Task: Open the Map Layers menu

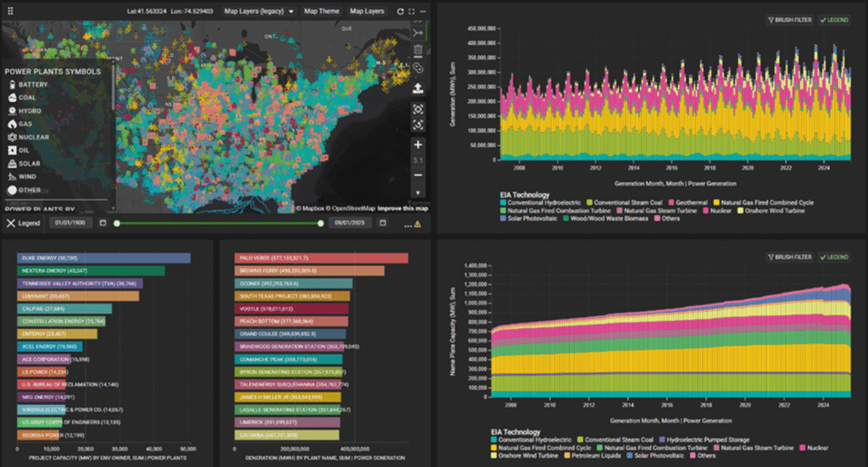Action: click(x=366, y=12)
